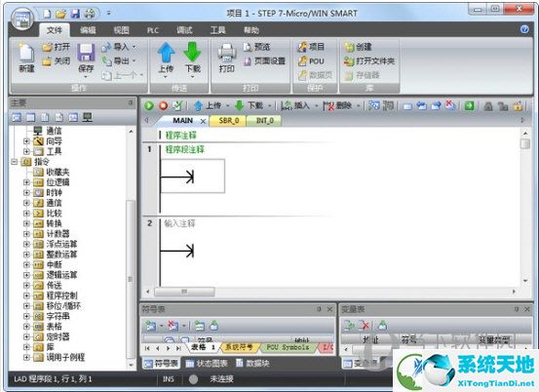Click 程序段注释 comment in network 1
539x392 pixels.
(x=185, y=149)
